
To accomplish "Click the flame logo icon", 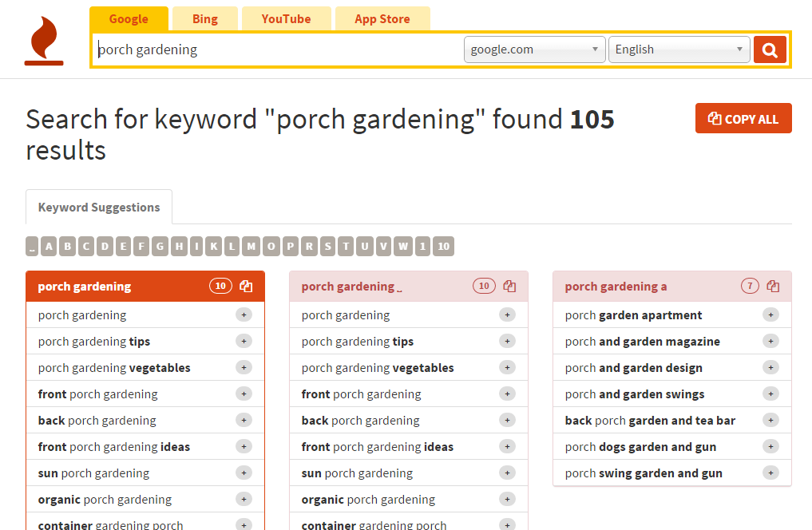I will (x=44, y=42).
